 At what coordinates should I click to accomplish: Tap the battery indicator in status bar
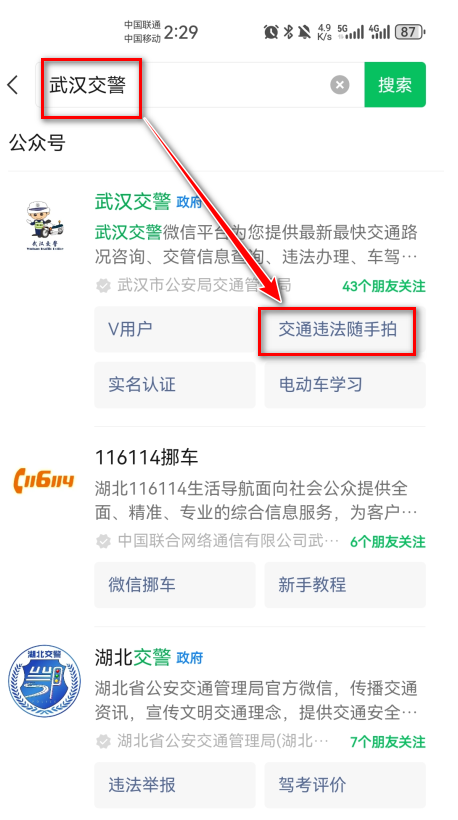(409, 32)
